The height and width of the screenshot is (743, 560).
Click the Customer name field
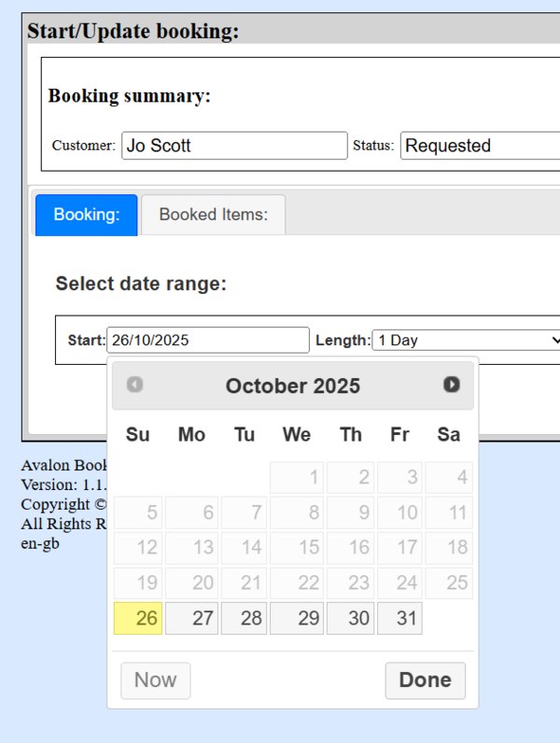pyautogui.click(x=234, y=146)
